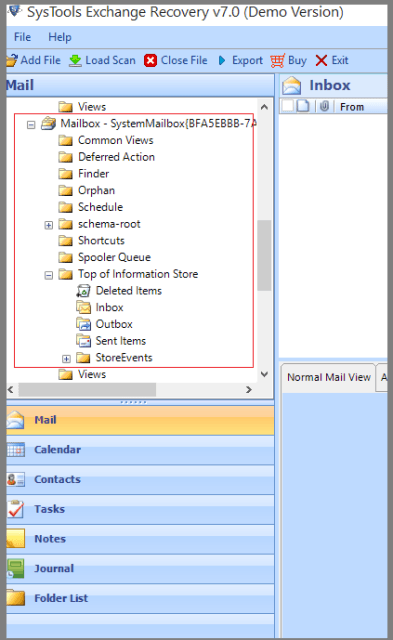Click the SystemMailbox mailbox icon
Image resolution: width=393 pixels, height=640 pixels.
pyautogui.click(x=49, y=123)
